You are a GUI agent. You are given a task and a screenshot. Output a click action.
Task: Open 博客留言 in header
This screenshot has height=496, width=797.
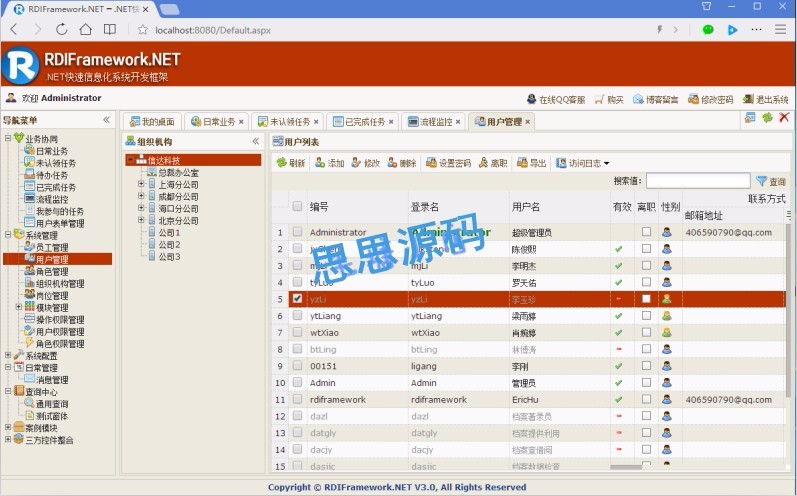point(656,100)
